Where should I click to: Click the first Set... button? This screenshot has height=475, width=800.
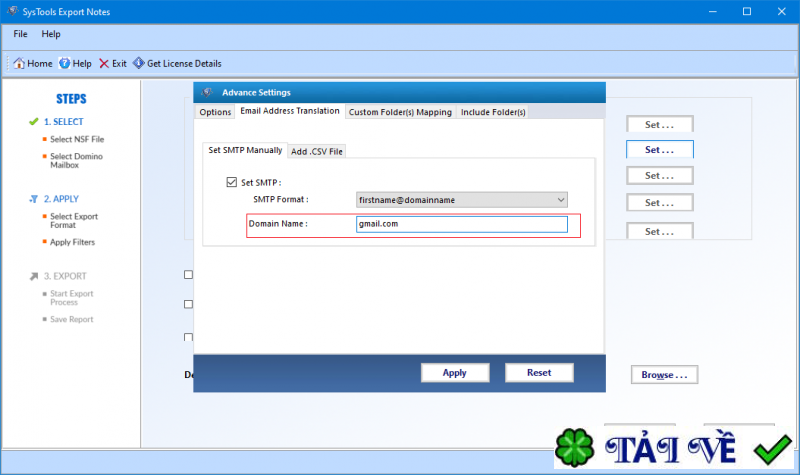[x=659, y=124]
